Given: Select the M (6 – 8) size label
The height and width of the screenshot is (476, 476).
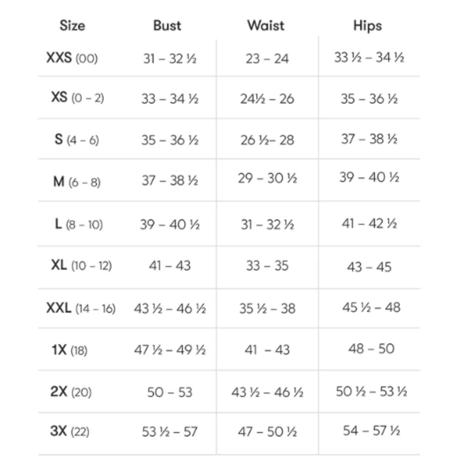Looking at the screenshot, I should [x=77, y=182].
